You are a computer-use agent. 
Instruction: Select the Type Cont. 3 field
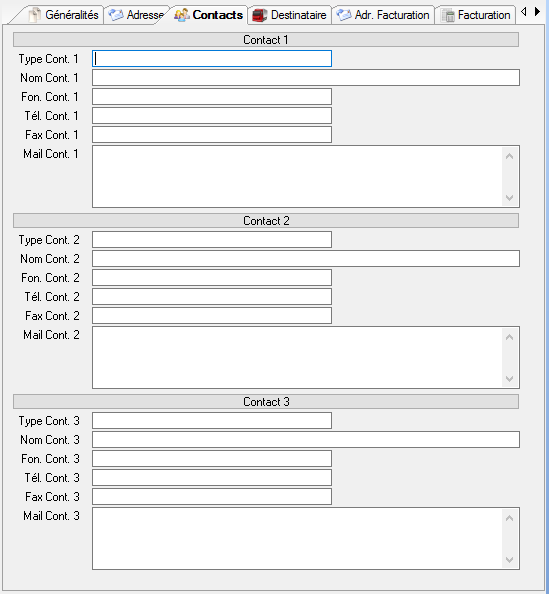[x=212, y=420]
